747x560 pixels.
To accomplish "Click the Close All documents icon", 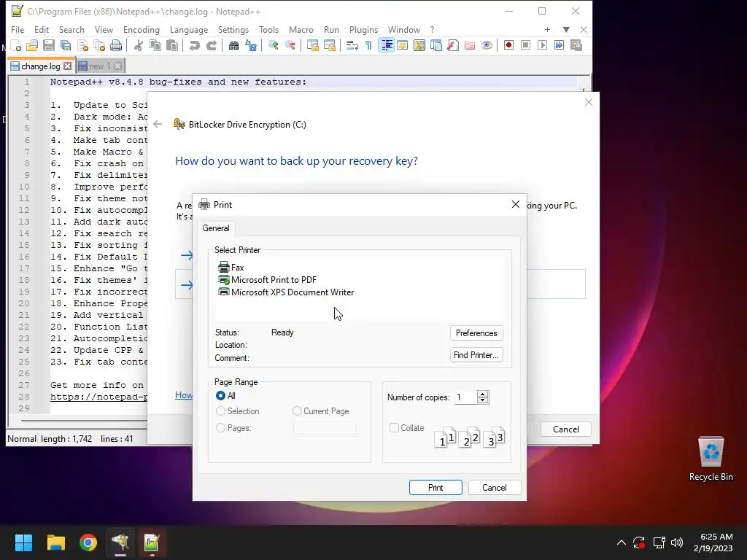I will click(99, 45).
